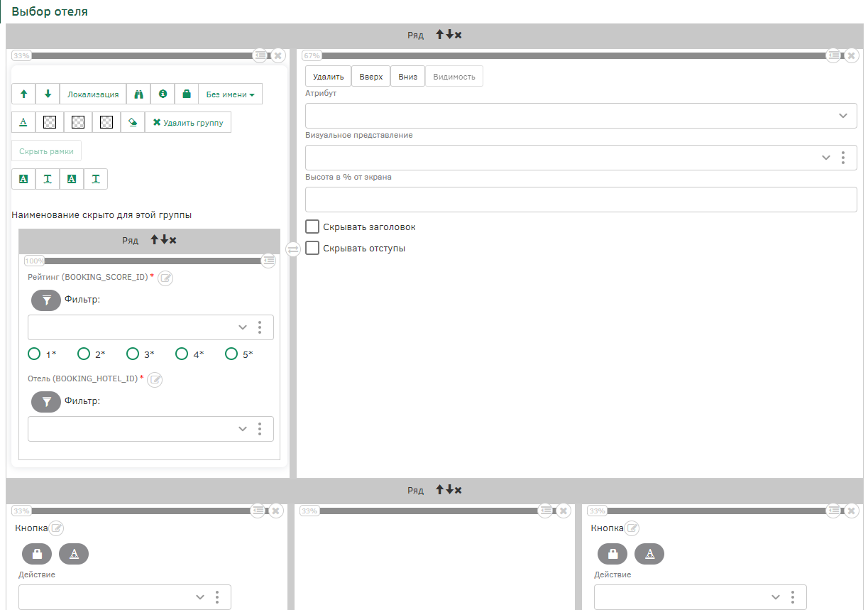Viewport: 868px width, 610px height.
Task: Move the topmost Ряд row up
Action: (x=440, y=34)
